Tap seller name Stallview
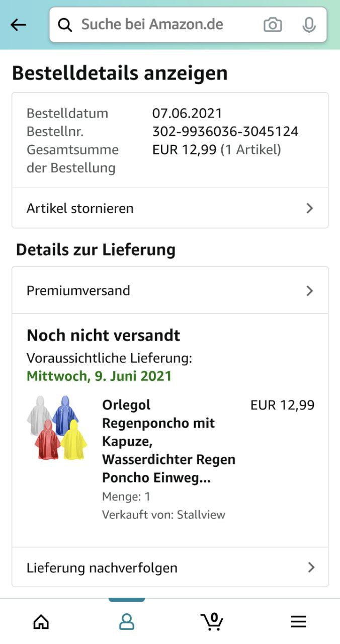The height and width of the screenshot is (644, 340). [201, 515]
